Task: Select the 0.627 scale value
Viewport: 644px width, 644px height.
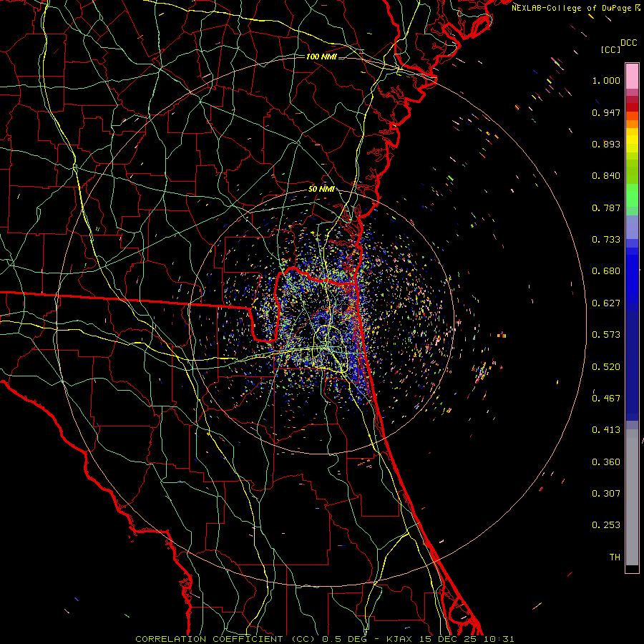Action: tap(606, 303)
